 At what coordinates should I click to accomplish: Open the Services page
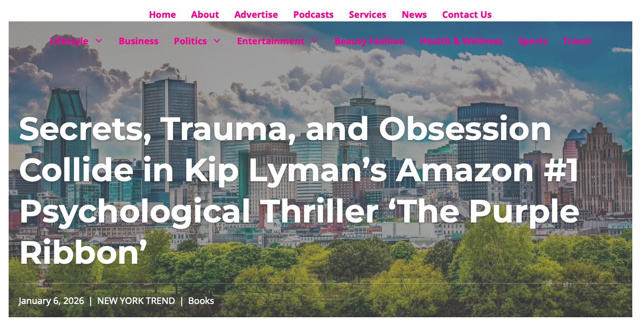click(x=368, y=14)
